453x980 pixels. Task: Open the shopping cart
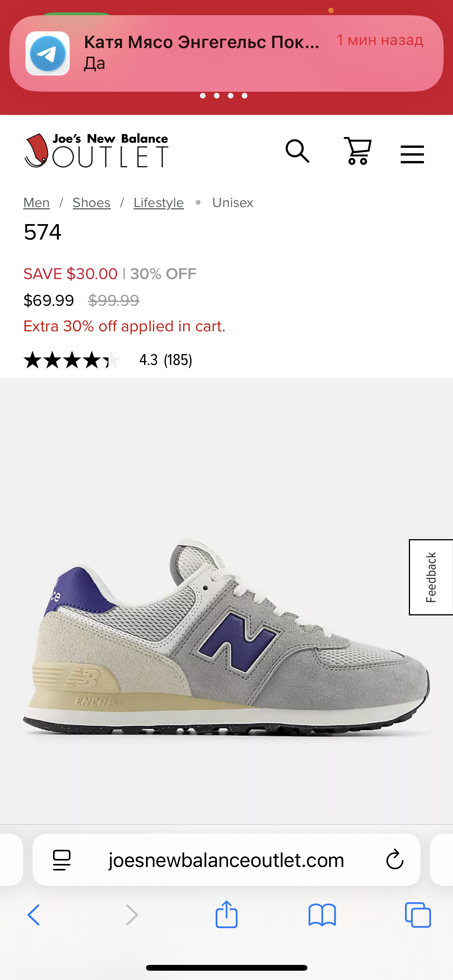358,151
